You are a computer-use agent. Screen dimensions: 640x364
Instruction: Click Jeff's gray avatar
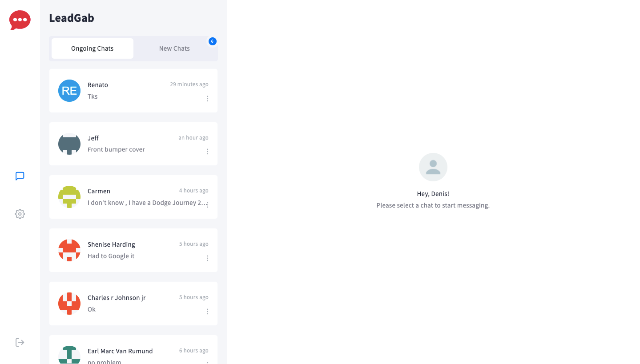coord(69,144)
